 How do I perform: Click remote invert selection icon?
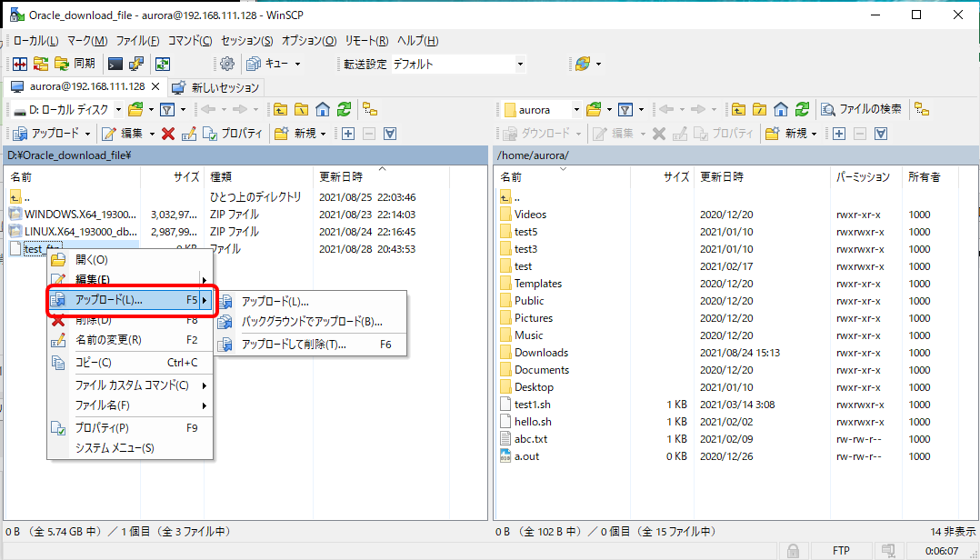pyautogui.click(x=881, y=133)
